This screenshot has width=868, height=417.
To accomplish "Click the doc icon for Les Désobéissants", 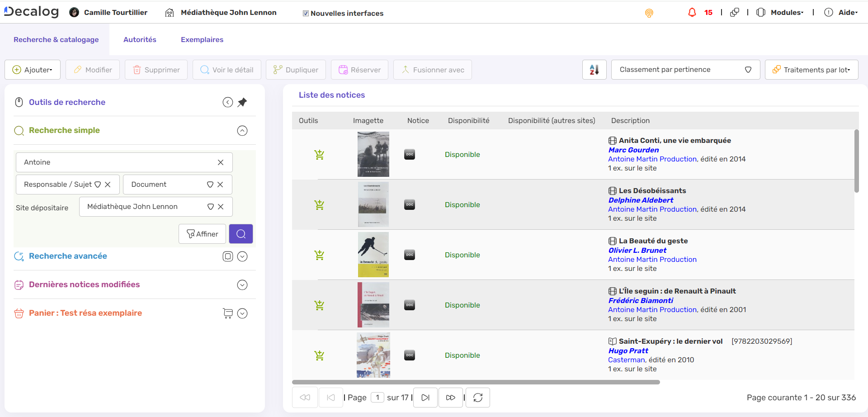I will click(410, 205).
